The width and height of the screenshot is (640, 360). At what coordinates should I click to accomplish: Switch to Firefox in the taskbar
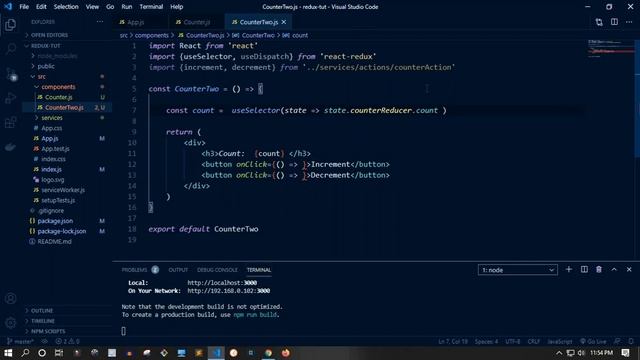coord(286,353)
